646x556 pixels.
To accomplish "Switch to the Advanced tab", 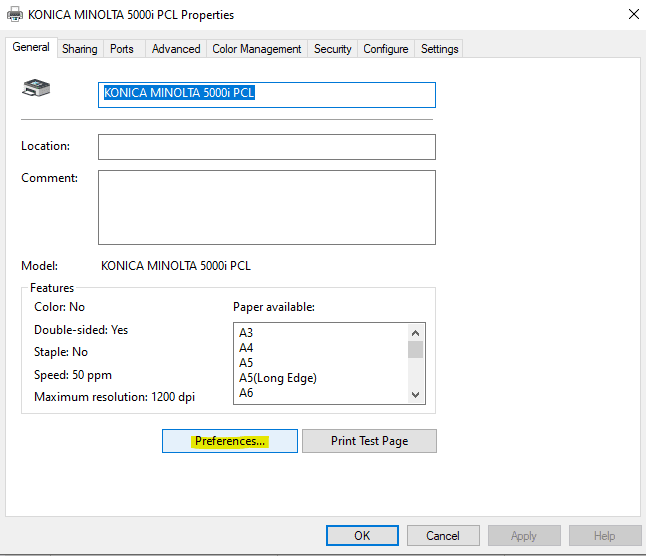I will coord(176,49).
